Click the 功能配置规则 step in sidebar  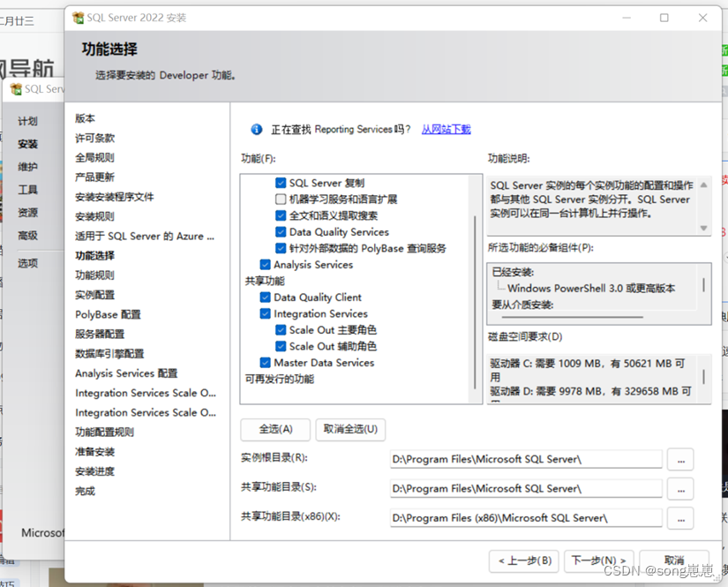coord(104,432)
